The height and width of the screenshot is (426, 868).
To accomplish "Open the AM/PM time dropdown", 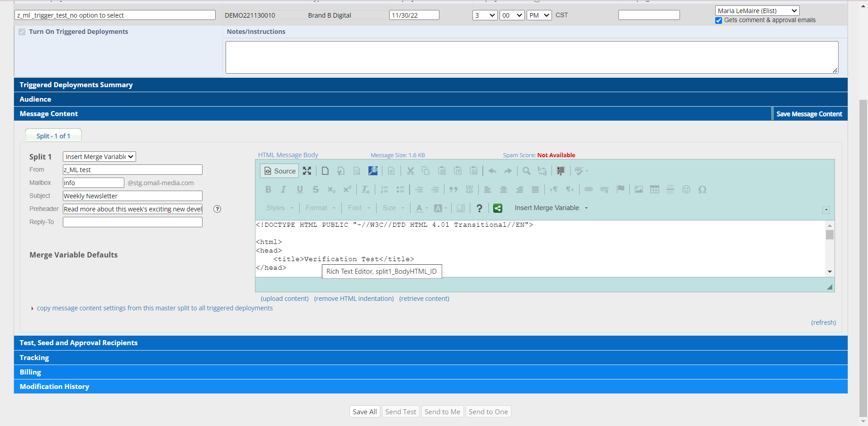I will pos(539,15).
